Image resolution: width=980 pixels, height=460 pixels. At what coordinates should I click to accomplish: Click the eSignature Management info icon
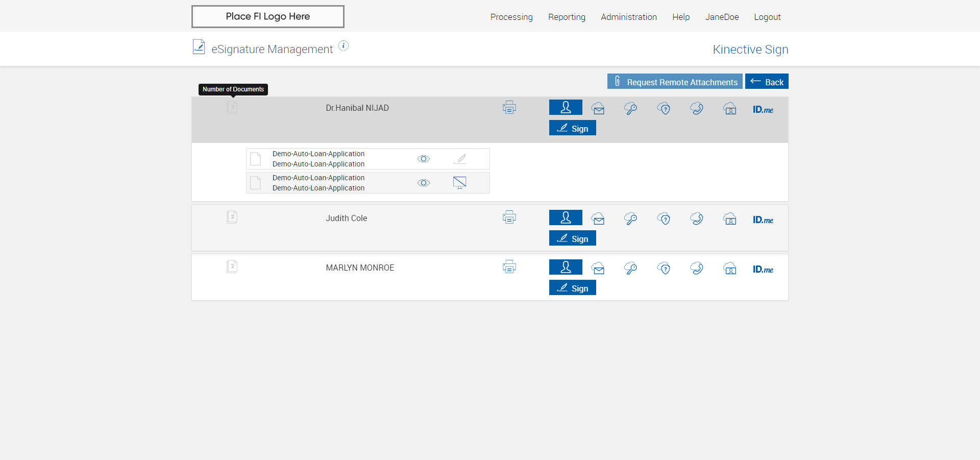[x=344, y=46]
